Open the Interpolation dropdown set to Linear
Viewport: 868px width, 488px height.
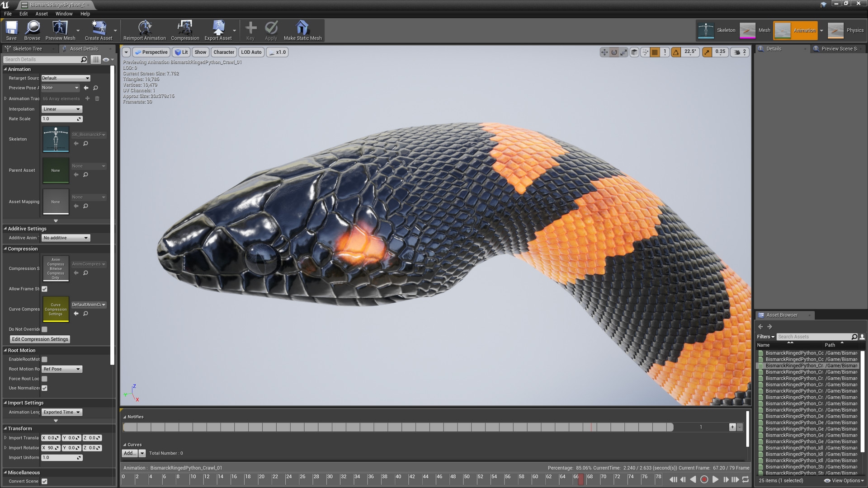(x=61, y=109)
